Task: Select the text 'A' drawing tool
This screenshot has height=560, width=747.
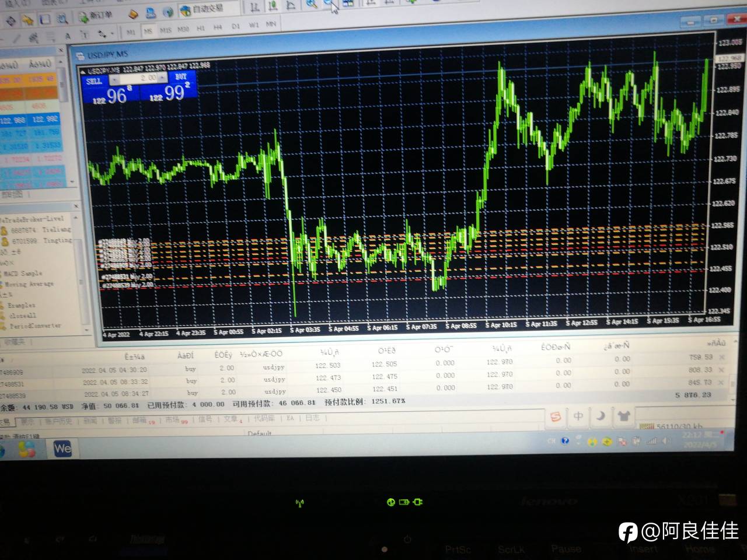Action: click(x=68, y=36)
